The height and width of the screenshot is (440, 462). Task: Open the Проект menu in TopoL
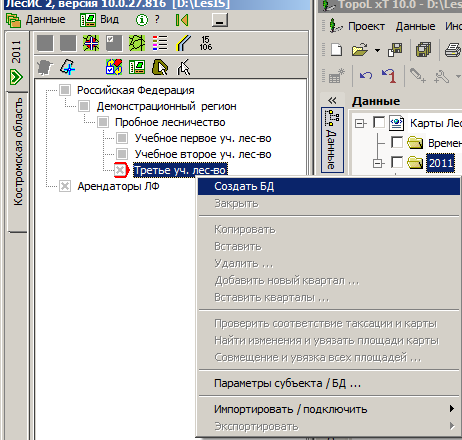(x=366, y=26)
